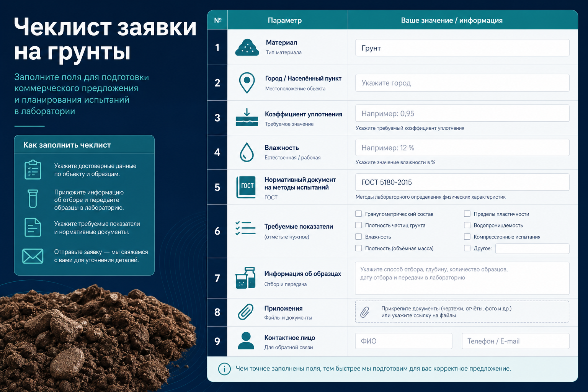The image size is (588, 392).
Task: Click the Например: 0,95 coefficient field
Action: point(462,113)
